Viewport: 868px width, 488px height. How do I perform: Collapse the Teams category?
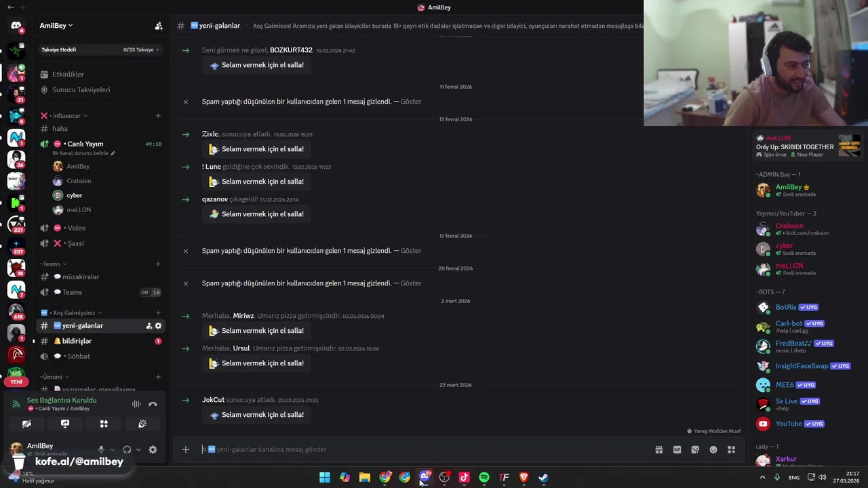point(53,264)
